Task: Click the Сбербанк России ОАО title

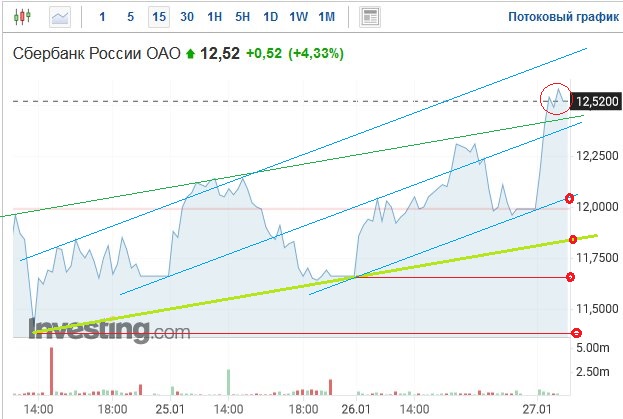Action: tap(97, 53)
